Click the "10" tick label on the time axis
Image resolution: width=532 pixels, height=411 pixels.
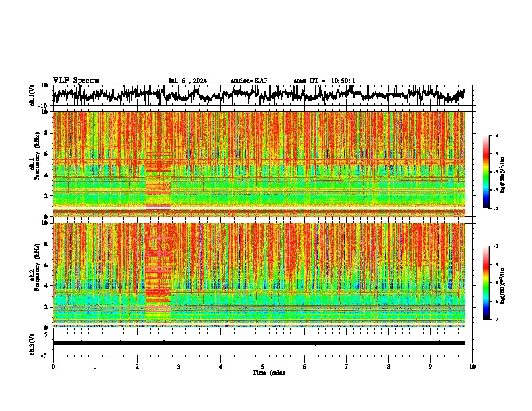[472, 367]
